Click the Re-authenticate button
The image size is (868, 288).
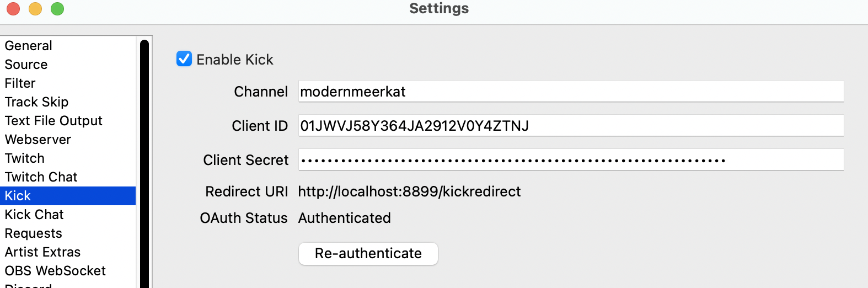368,253
